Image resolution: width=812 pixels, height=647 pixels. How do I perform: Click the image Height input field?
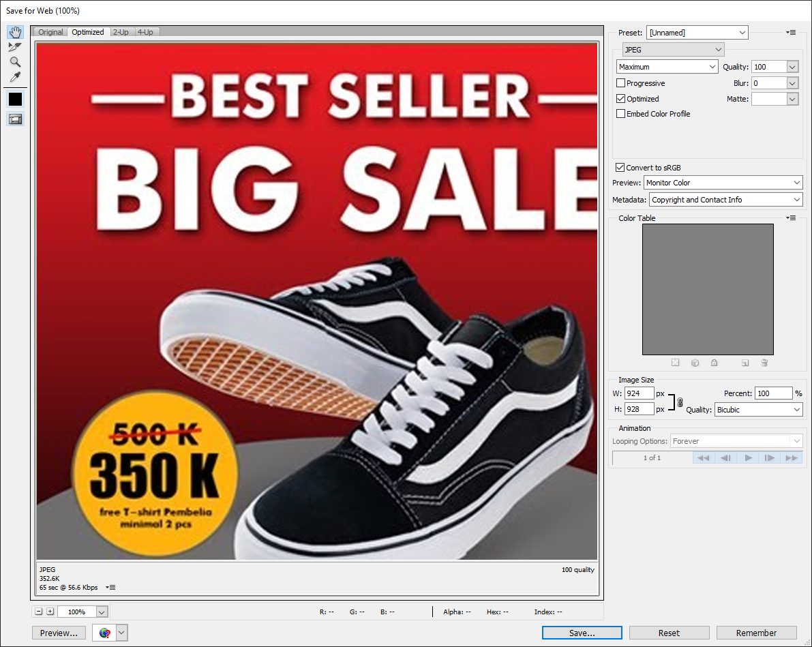(x=639, y=408)
